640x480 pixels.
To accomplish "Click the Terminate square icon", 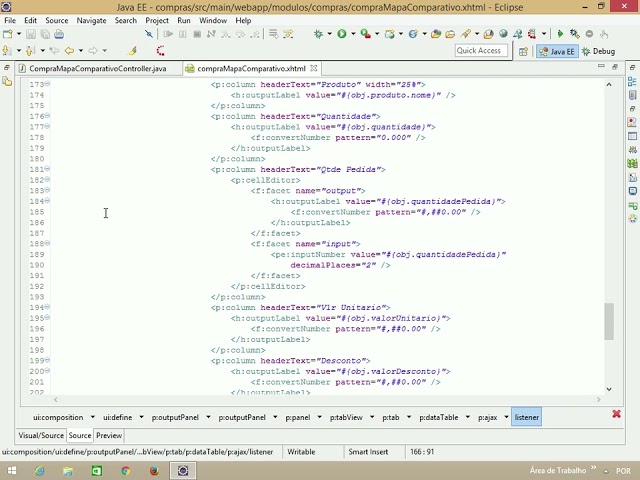I will (197, 34).
